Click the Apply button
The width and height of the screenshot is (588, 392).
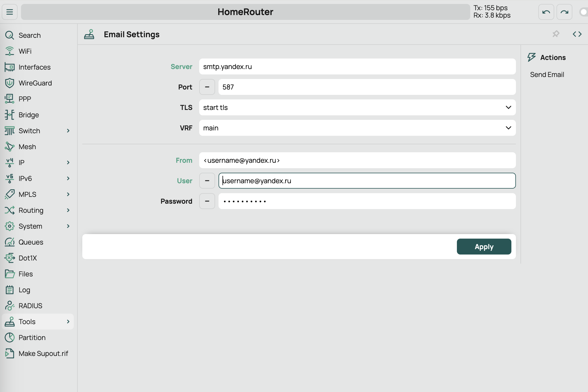[x=484, y=247]
